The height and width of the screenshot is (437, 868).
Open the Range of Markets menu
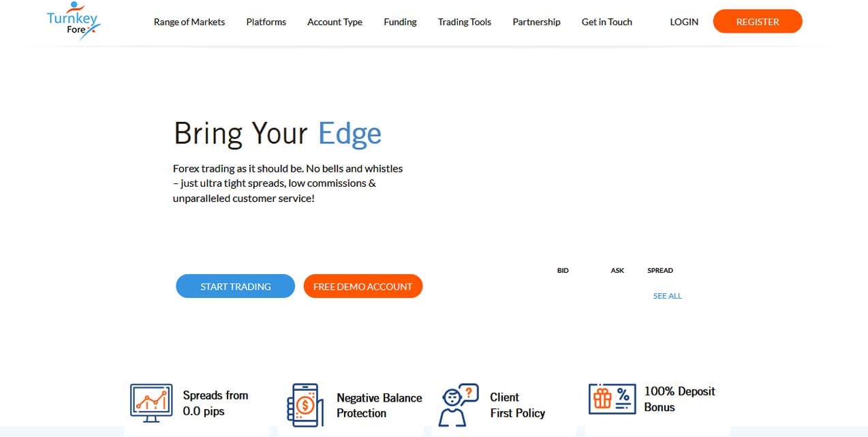point(189,22)
